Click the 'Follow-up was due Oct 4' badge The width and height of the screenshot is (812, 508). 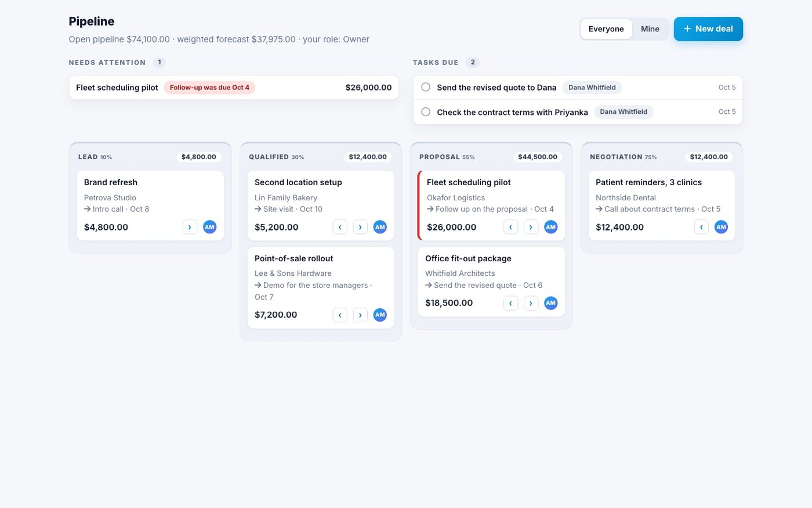209,88
